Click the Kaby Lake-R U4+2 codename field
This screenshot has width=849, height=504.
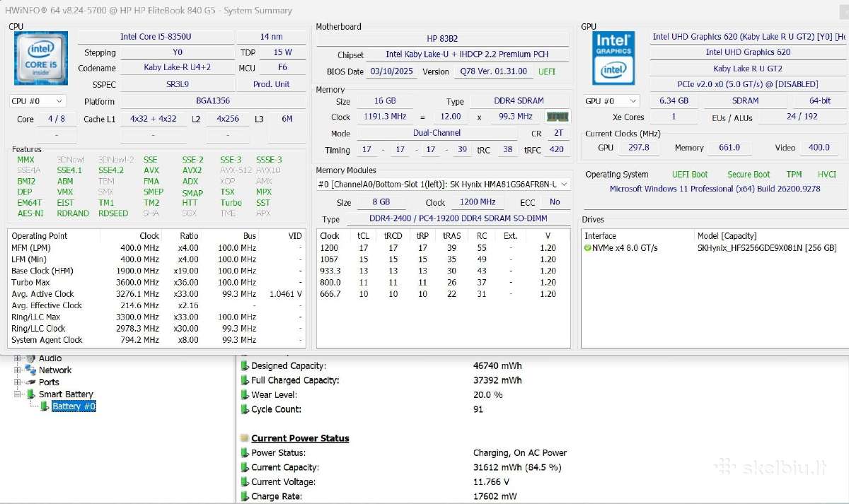(x=177, y=68)
